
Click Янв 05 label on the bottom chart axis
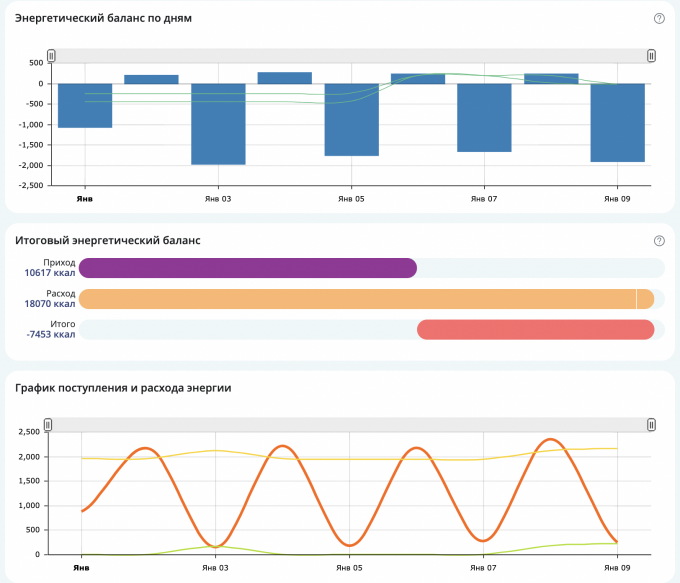click(350, 567)
